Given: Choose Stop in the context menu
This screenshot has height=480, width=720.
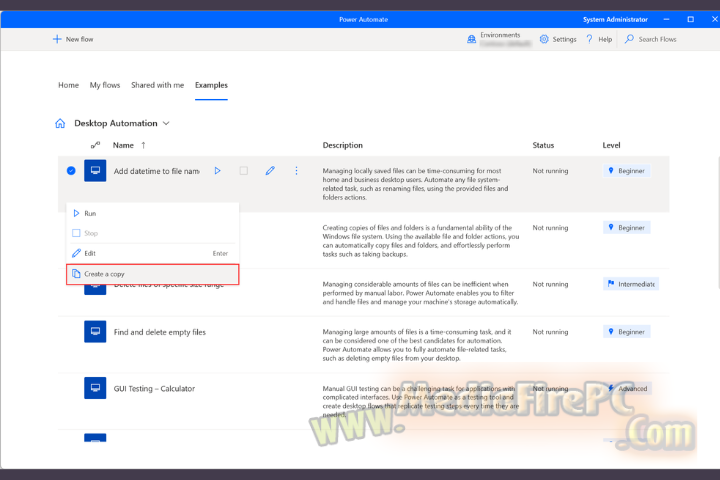Looking at the screenshot, I should pyautogui.click(x=152, y=233).
